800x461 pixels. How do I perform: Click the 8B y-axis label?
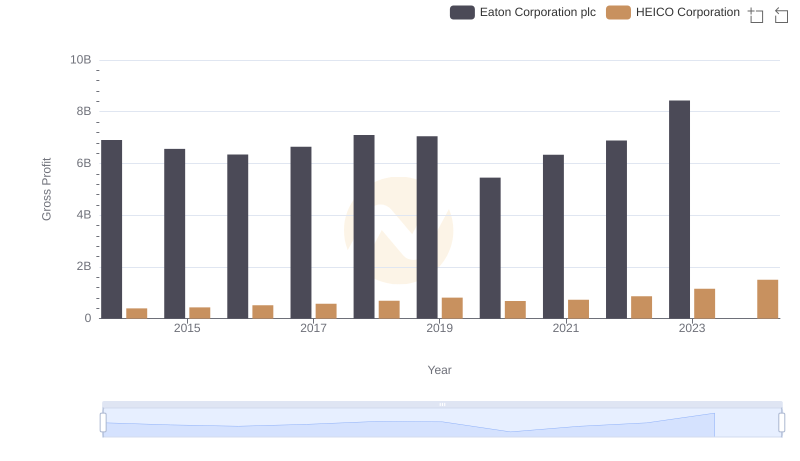84,111
